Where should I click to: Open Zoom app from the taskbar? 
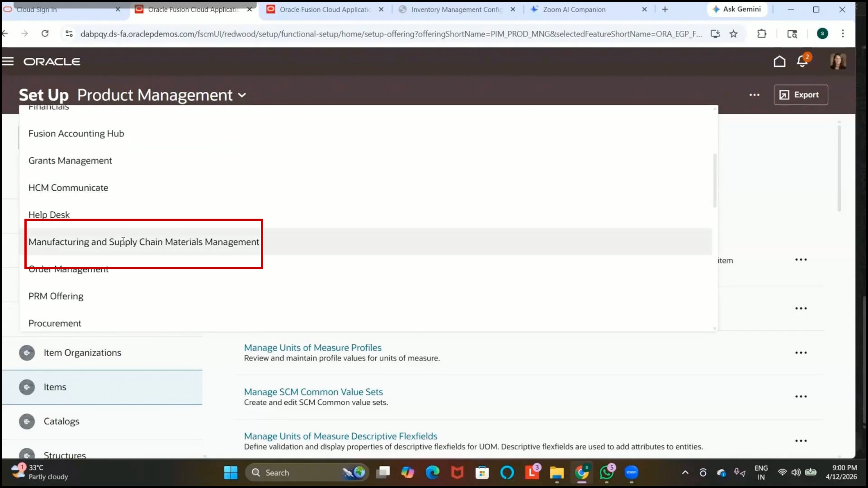pos(632,473)
